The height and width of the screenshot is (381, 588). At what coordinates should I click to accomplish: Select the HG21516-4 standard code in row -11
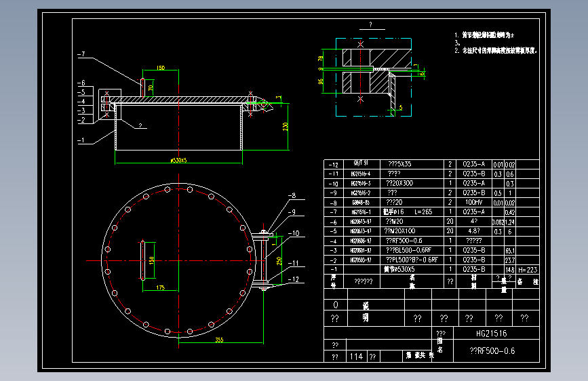(x=361, y=174)
